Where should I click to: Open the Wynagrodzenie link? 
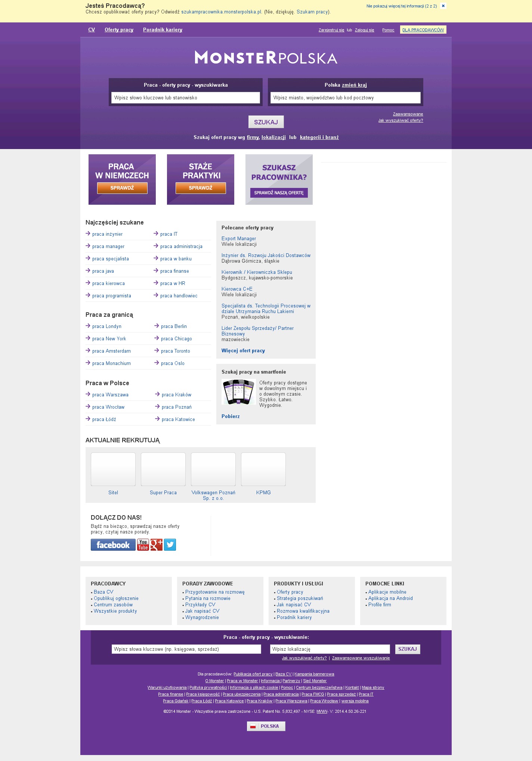click(x=202, y=618)
